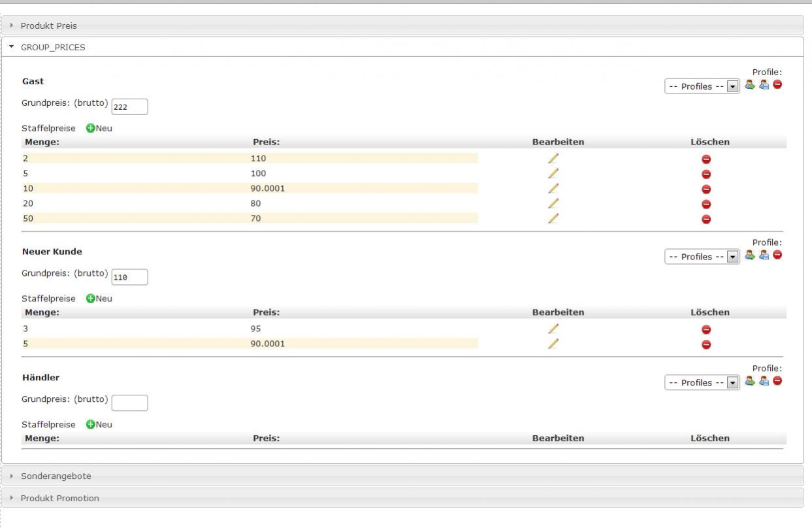Open the Profiles dropdown for Gast

click(x=702, y=86)
